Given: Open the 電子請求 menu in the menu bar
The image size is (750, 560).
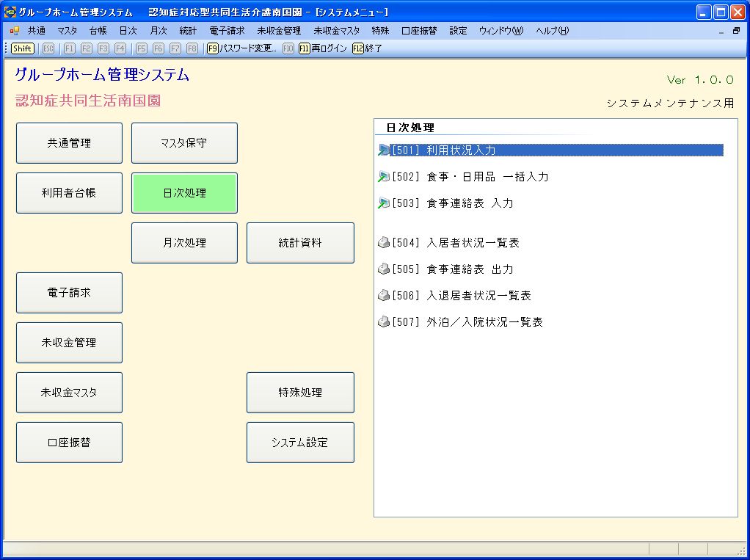Looking at the screenshot, I should [227, 31].
